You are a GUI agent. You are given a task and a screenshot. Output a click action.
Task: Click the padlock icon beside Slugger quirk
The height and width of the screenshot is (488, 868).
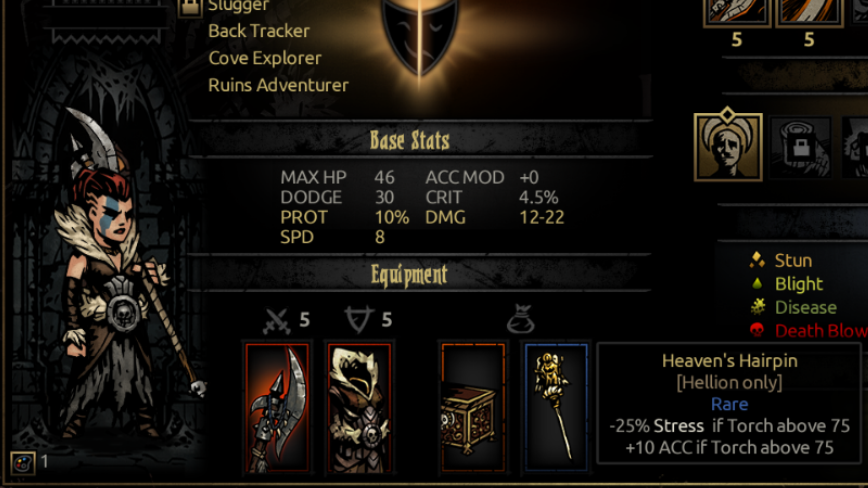click(x=190, y=8)
